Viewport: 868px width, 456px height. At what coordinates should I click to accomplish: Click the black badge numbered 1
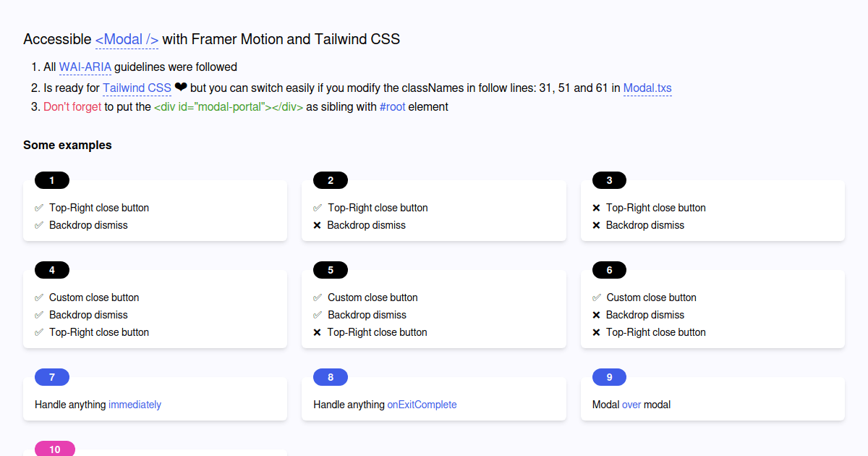click(x=51, y=180)
